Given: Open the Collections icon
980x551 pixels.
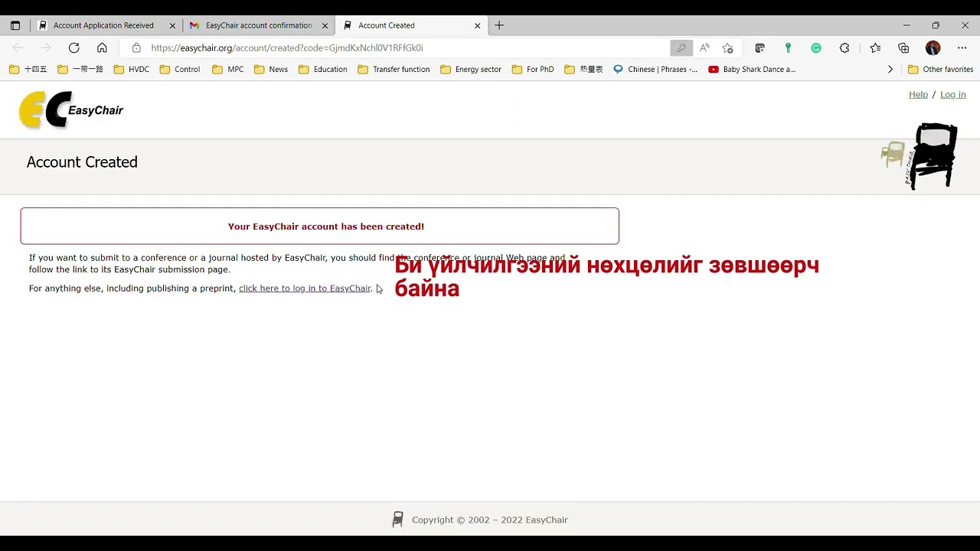Looking at the screenshot, I should click(x=903, y=47).
